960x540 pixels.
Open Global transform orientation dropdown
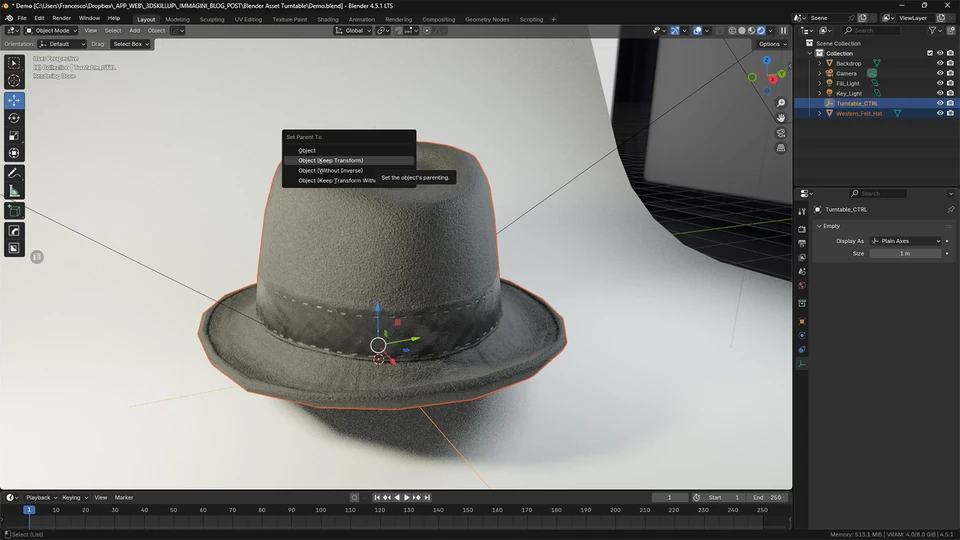pyautogui.click(x=353, y=30)
